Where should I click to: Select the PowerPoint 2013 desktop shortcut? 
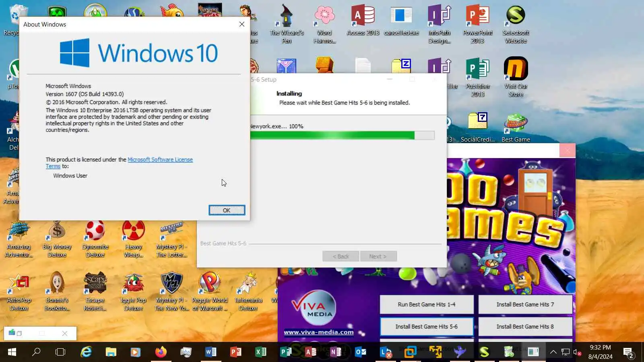[x=477, y=24]
